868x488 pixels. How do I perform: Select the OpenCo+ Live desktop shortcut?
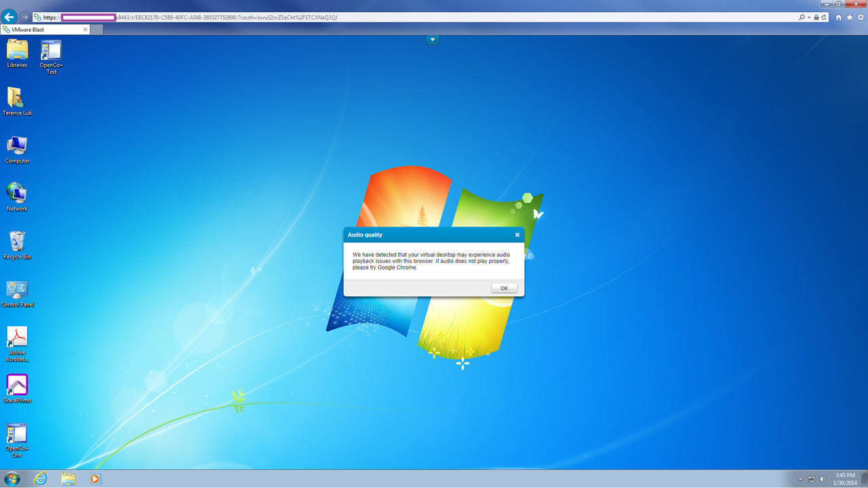point(17,441)
